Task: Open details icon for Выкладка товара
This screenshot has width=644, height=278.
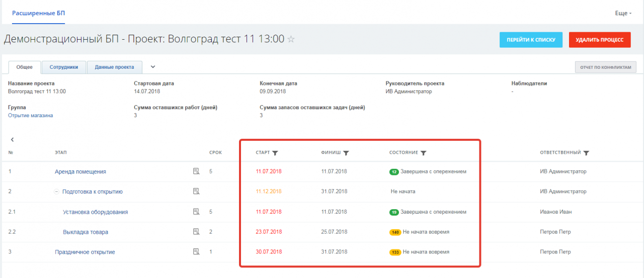Action: (196, 232)
